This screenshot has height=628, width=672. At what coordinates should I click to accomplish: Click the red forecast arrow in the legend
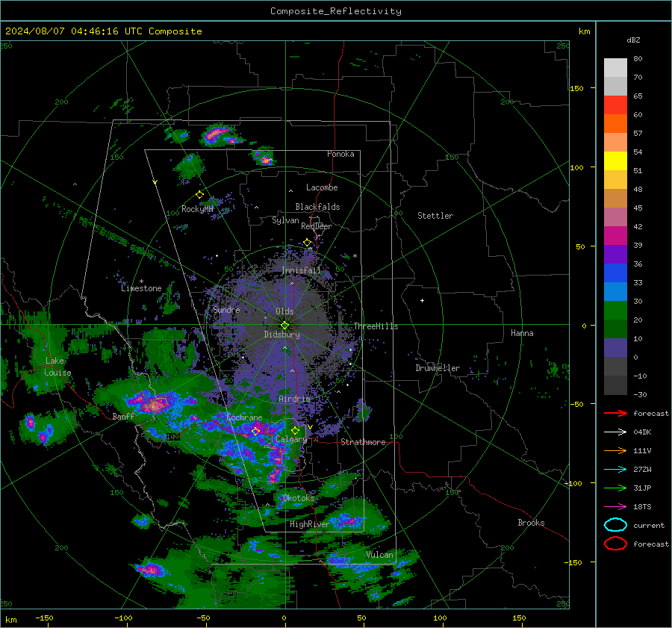click(615, 413)
